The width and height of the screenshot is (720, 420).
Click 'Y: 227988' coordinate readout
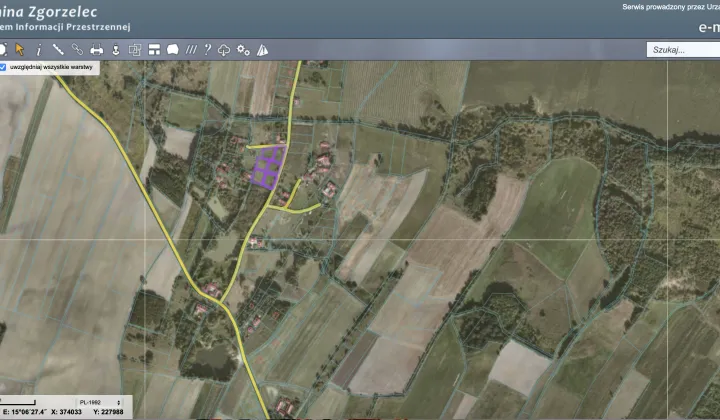point(108,412)
